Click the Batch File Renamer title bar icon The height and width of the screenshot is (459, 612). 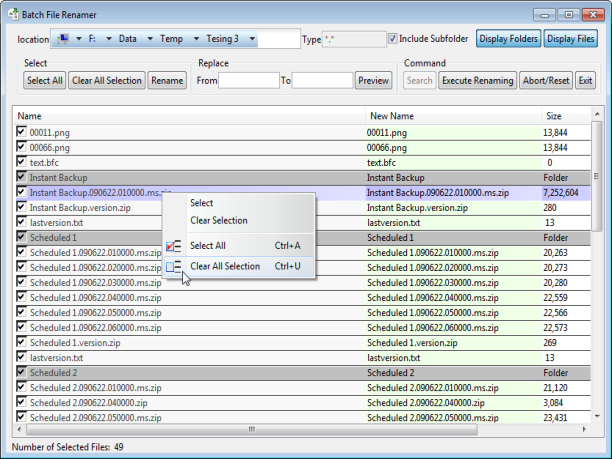(14, 13)
